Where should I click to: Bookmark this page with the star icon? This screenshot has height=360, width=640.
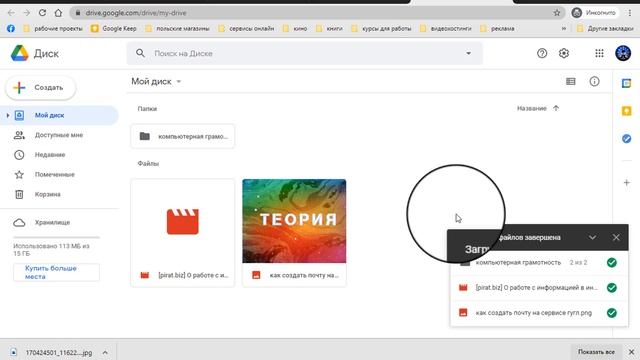point(557,13)
